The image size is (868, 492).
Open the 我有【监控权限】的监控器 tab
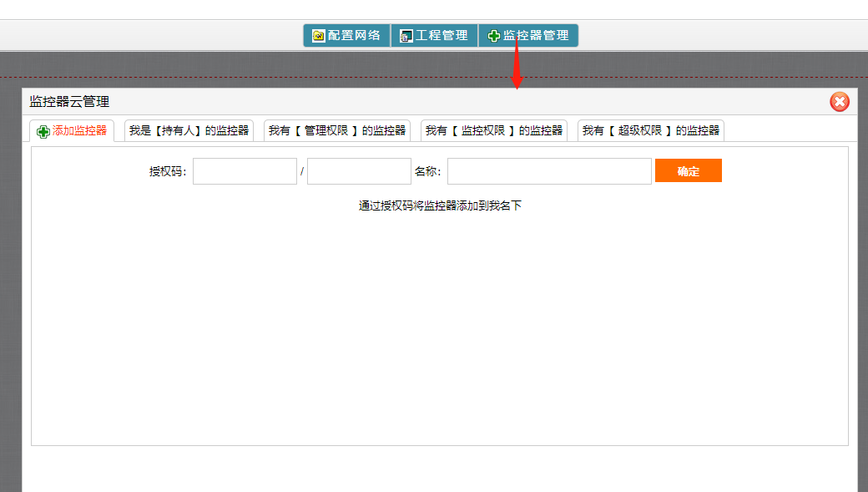click(494, 130)
